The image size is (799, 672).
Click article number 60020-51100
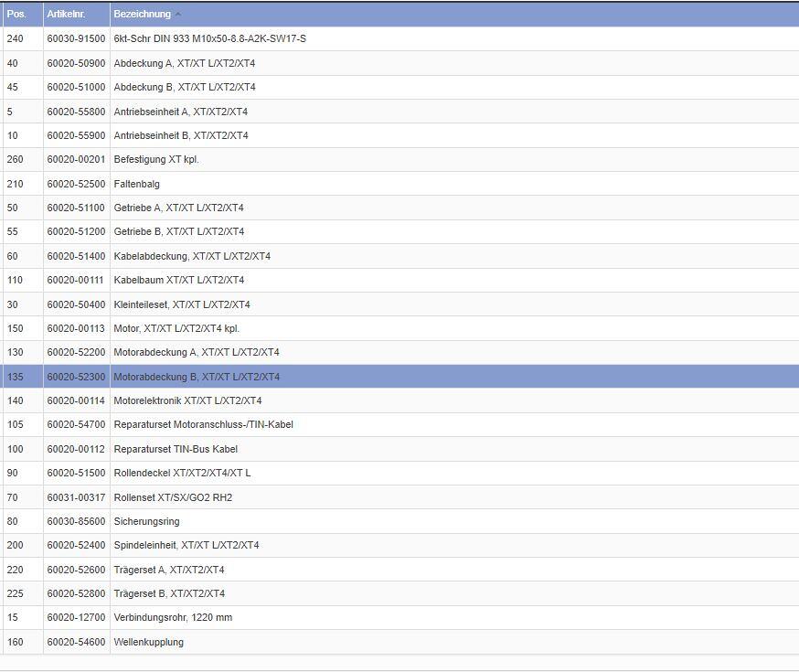click(x=76, y=208)
